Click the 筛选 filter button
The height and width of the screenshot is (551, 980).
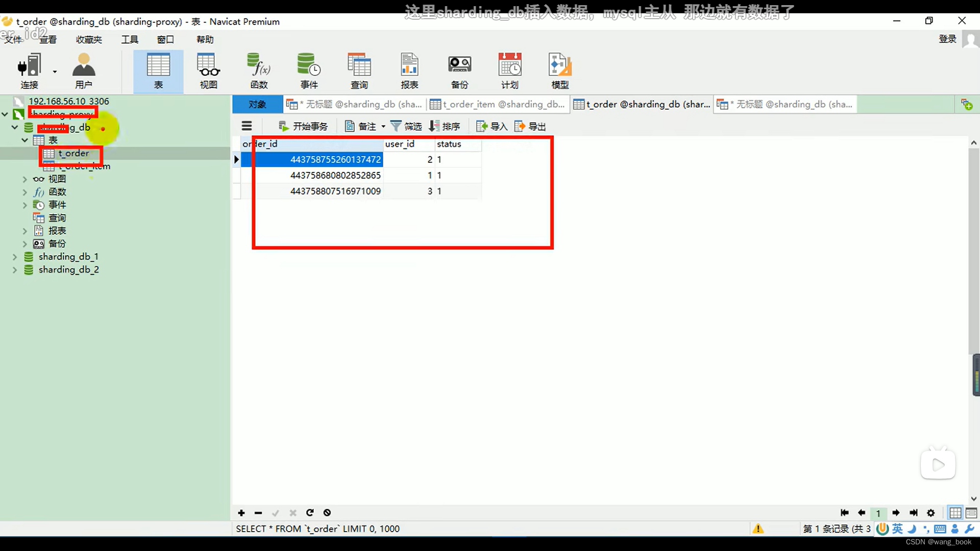point(406,126)
